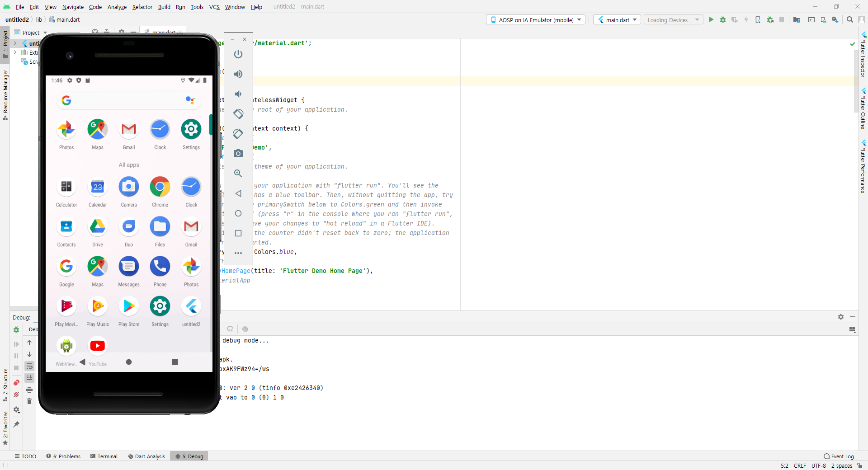Screen dimensions: 868x470
Task: Open the AVD Manager icon
Action: click(x=823, y=20)
